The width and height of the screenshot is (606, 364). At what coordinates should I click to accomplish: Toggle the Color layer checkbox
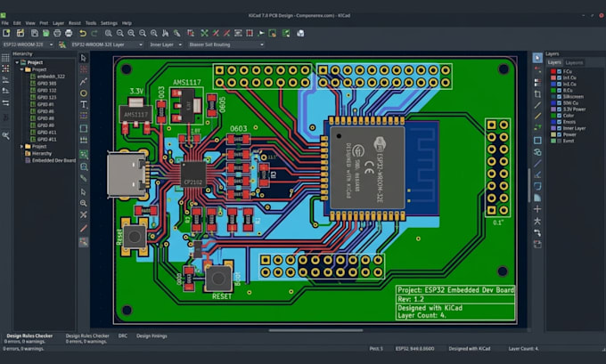coord(560,116)
